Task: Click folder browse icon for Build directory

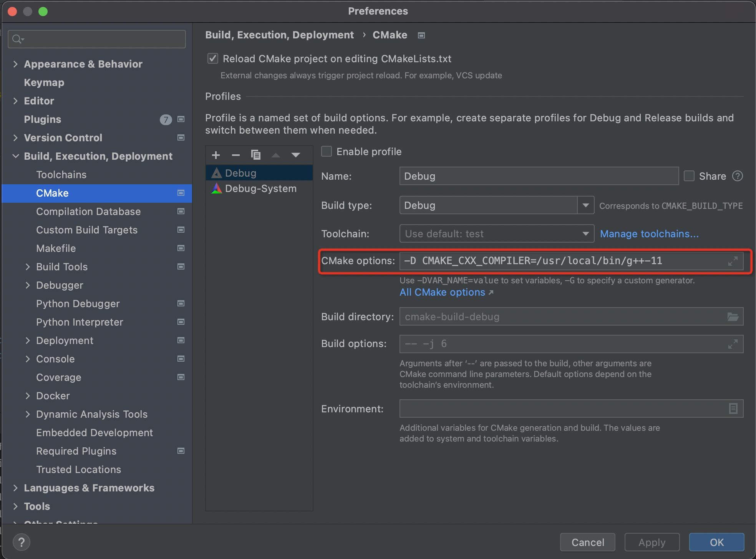Action: click(x=733, y=317)
